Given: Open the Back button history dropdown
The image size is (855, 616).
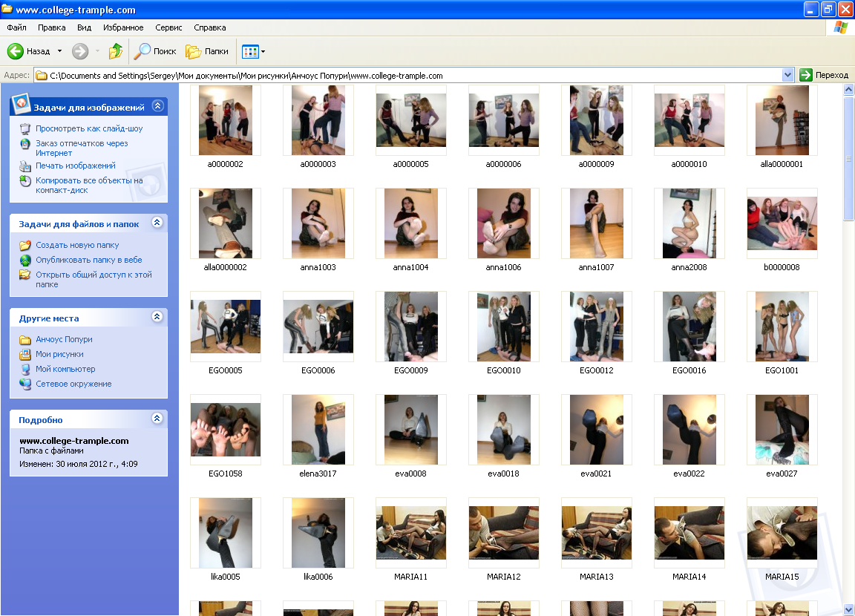Looking at the screenshot, I should [x=59, y=51].
